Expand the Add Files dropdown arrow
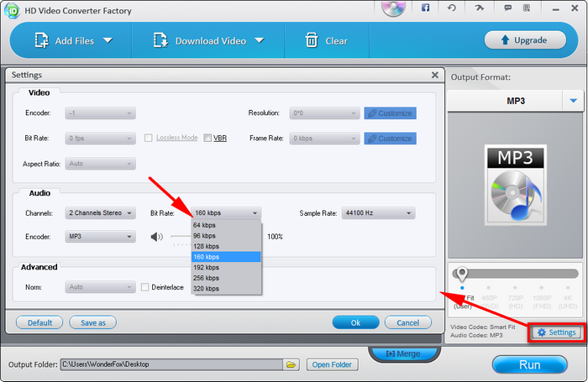This screenshot has width=588, height=382. pyautogui.click(x=108, y=40)
